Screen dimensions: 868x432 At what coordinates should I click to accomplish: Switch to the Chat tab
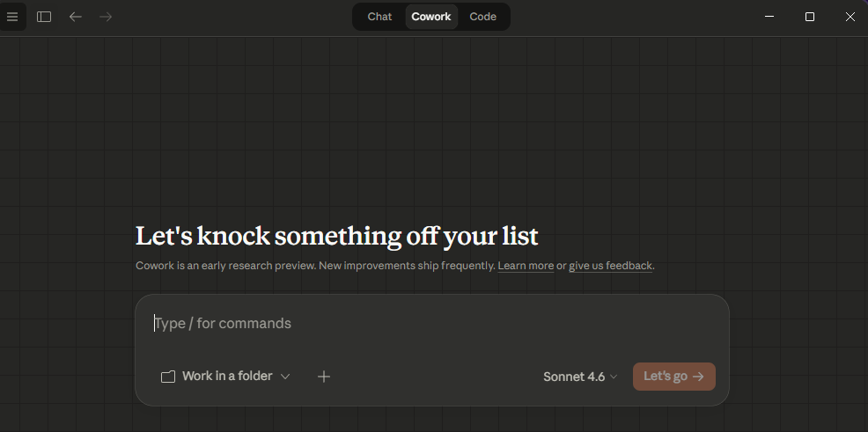(x=379, y=17)
